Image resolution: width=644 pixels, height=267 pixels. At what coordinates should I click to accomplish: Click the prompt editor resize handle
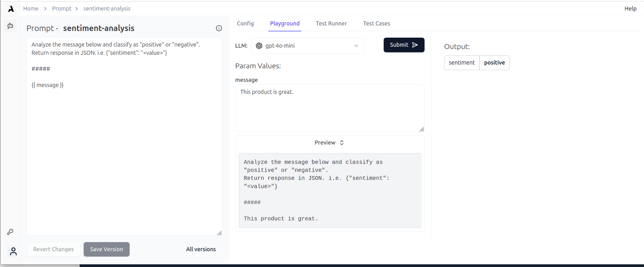[x=219, y=233]
